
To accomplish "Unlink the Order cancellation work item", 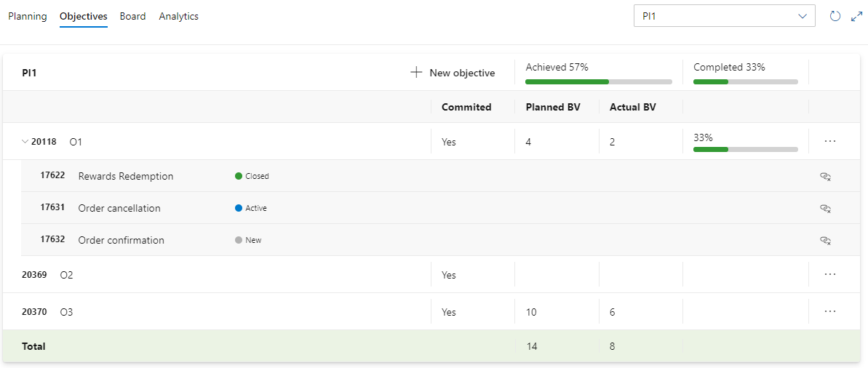I will coord(825,209).
